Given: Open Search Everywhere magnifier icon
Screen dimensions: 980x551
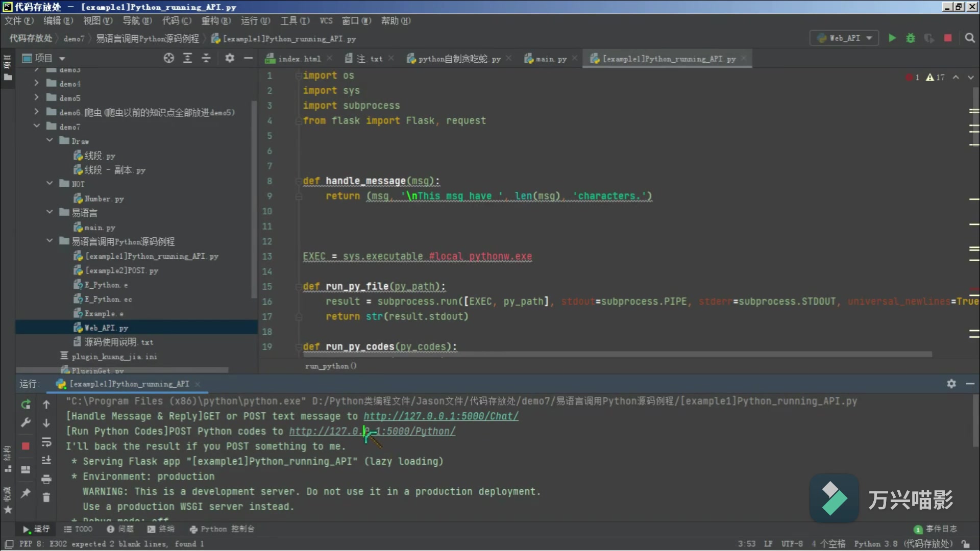Looking at the screenshot, I should coord(970,38).
